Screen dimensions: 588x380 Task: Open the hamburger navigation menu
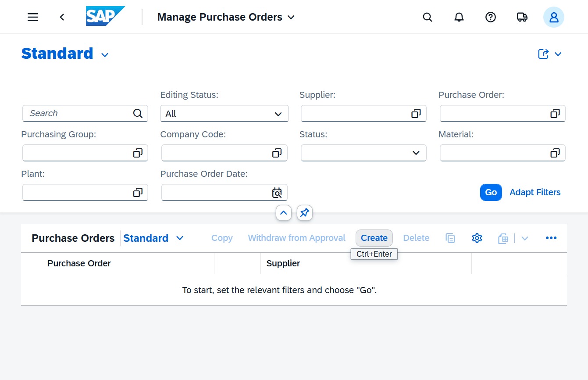(x=33, y=17)
